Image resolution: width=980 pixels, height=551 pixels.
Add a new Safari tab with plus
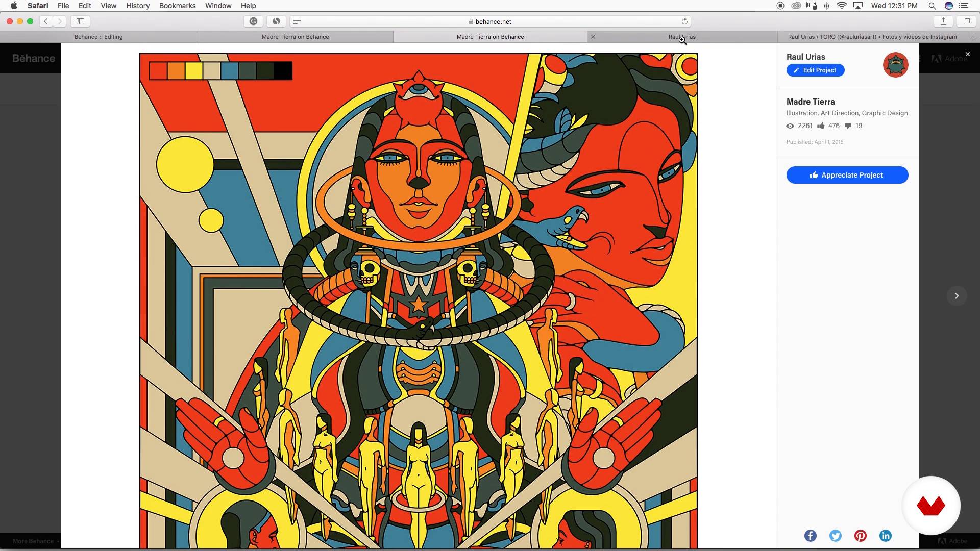pyautogui.click(x=974, y=37)
